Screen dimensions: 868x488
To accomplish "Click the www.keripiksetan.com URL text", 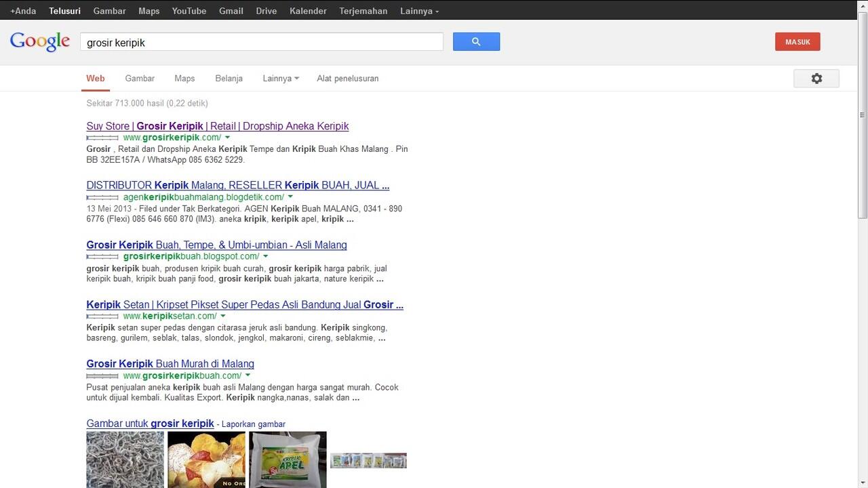I will (x=170, y=316).
